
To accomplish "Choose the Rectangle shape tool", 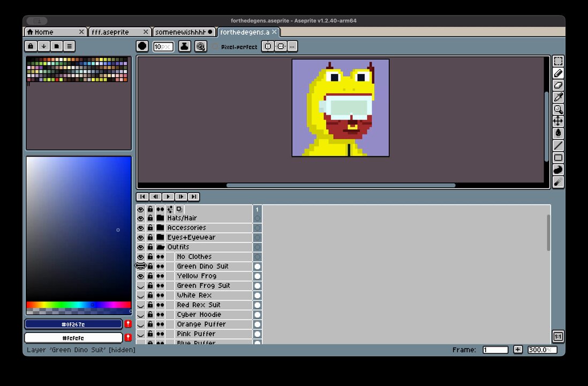I will click(558, 157).
